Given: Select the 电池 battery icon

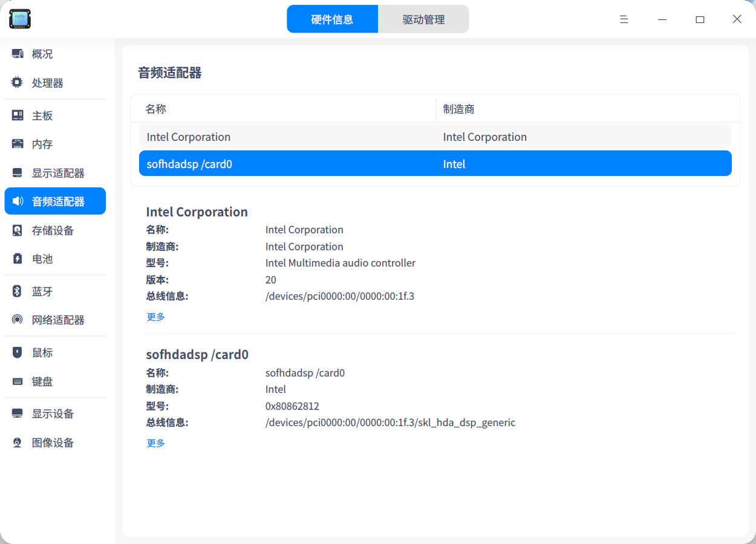Looking at the screenshot, I should coord(18,259).
